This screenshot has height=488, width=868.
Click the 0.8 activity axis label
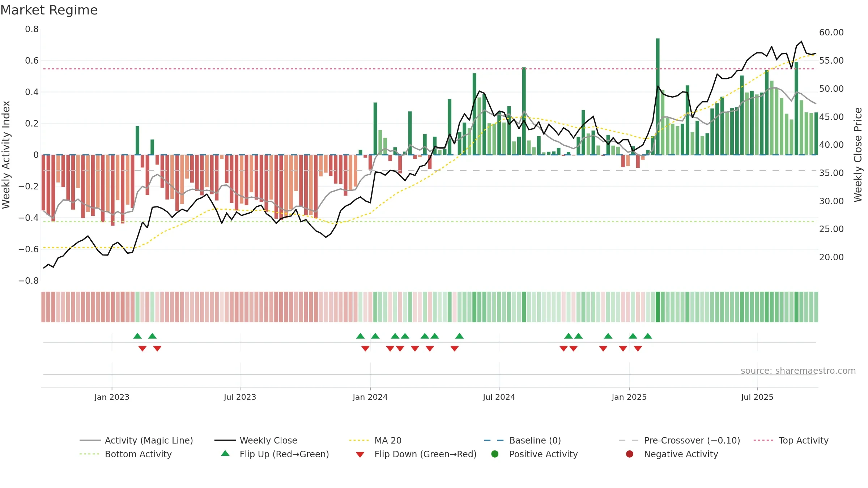[32, 29]
